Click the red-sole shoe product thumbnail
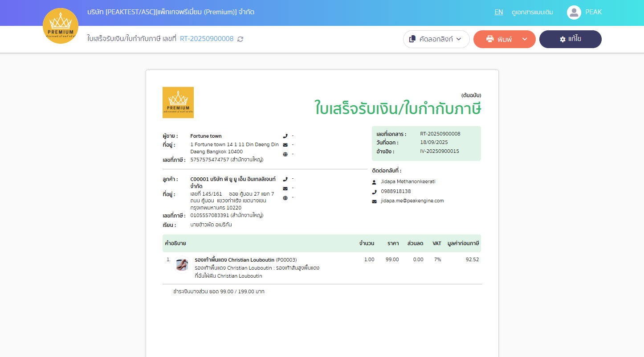 click(182, 265)
